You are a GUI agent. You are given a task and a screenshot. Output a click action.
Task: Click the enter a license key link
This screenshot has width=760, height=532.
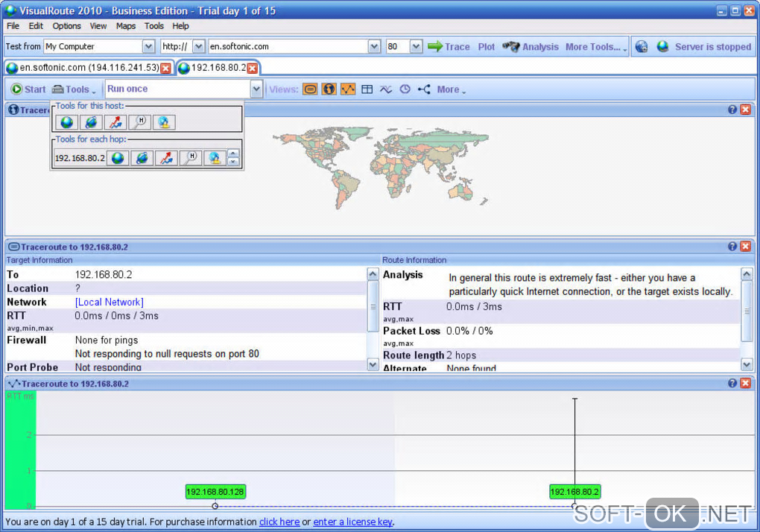(352, 522)
